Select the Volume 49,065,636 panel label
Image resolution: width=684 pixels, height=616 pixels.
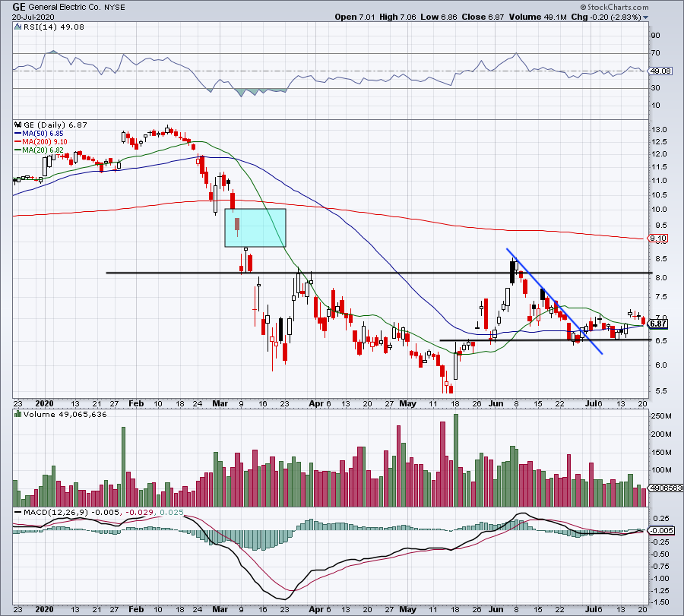[65, 414]
